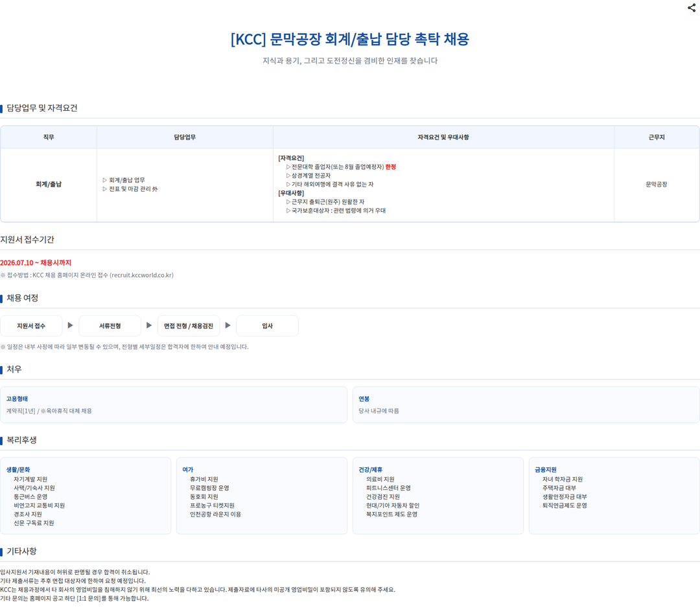The height and width of the screenshot is (615, 700).
Task: Click the page title [KCC] 문막공장 회계/출납 담당 촉탁 채용
Action: 350,40
